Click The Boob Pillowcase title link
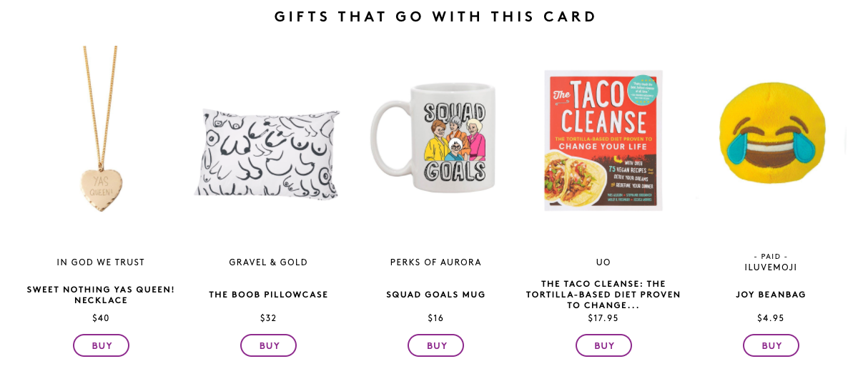This screenshot has width=868, height=384. 268,295
